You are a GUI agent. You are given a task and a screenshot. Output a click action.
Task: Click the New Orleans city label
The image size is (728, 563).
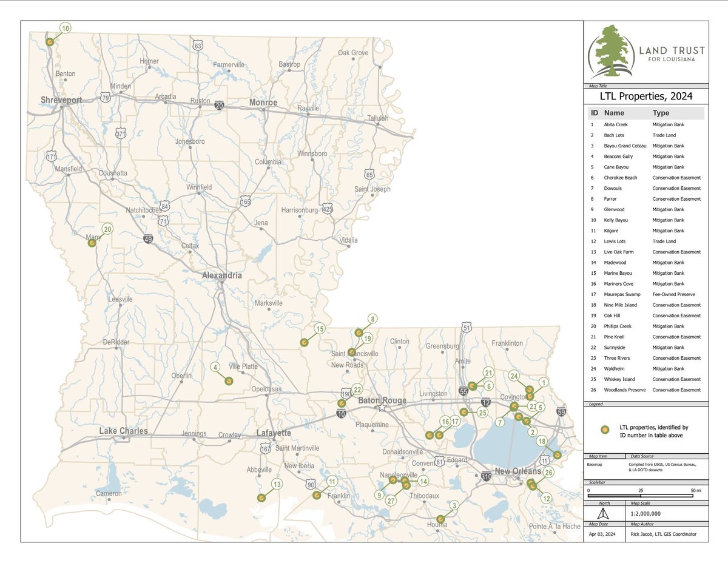[517, 471]
